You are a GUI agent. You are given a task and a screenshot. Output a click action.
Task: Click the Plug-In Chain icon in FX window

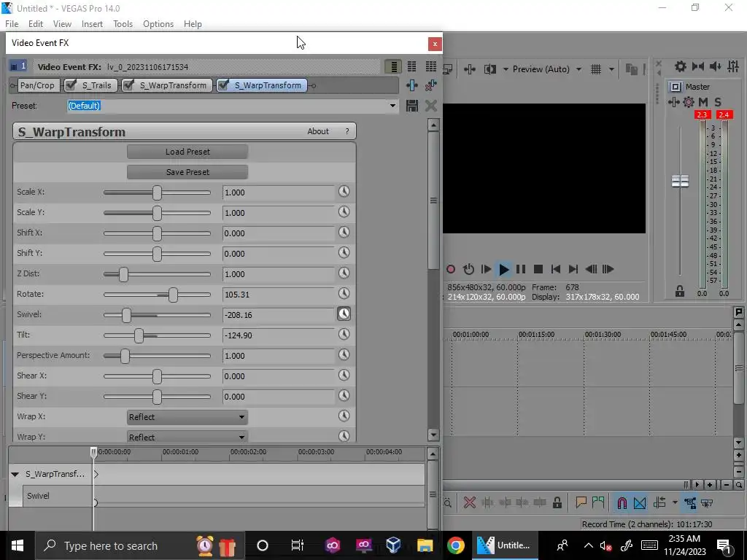(x=412, y=85)
